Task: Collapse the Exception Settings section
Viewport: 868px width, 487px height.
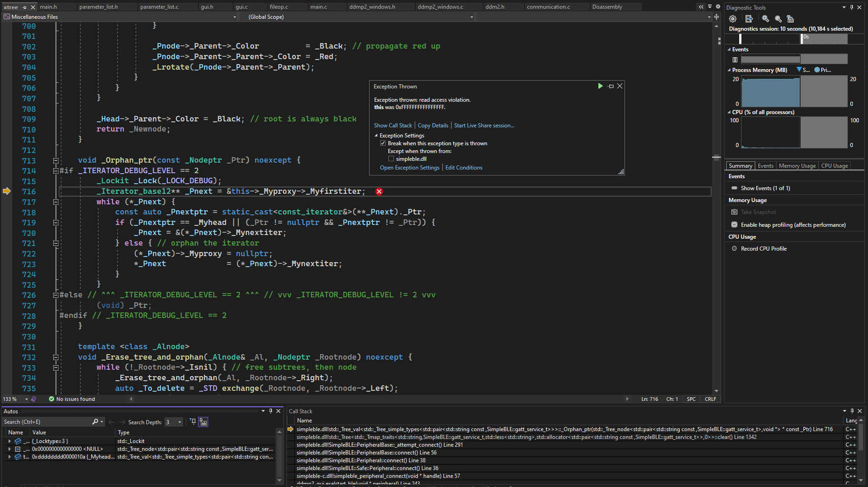Action: click(375, 135)
